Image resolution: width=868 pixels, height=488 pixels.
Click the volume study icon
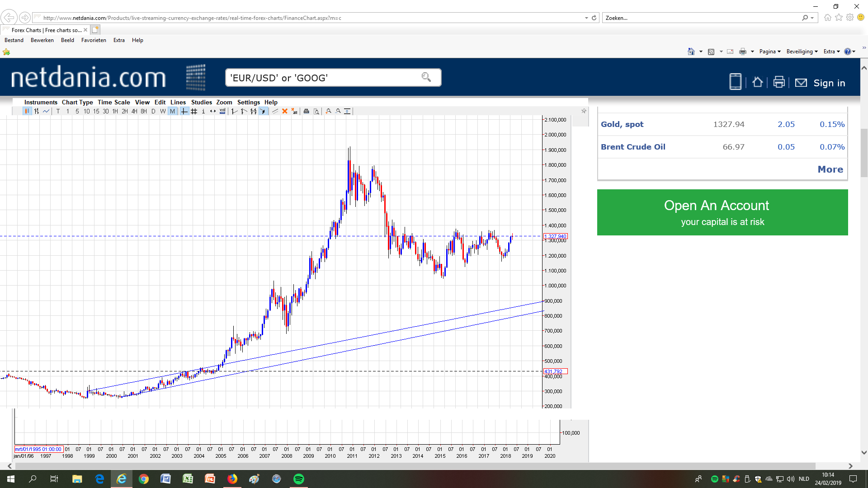coord(222,111)
